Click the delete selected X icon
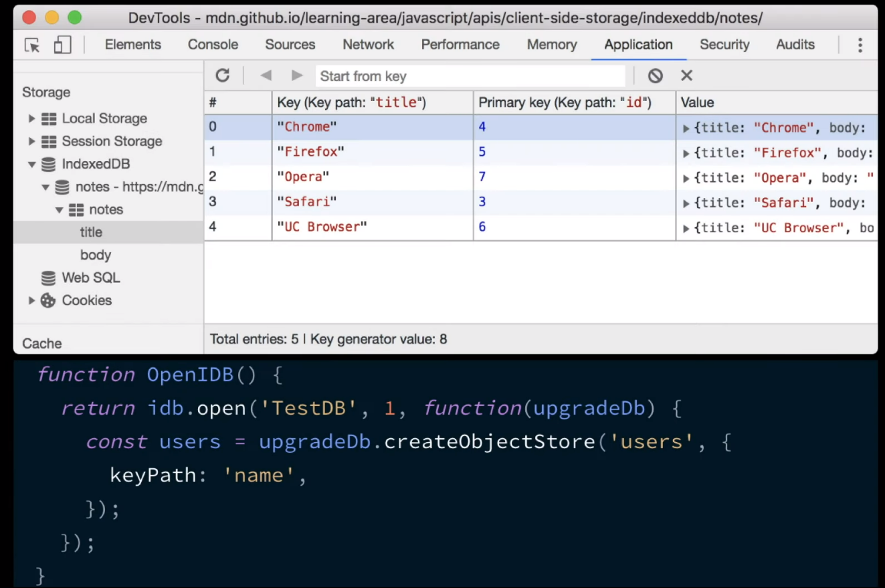 click(x=686, y=76)
